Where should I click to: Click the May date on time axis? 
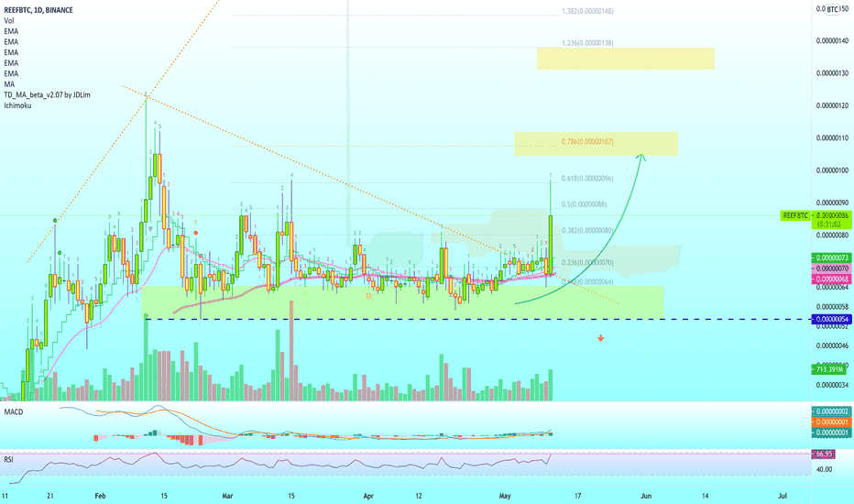[505, 496]
